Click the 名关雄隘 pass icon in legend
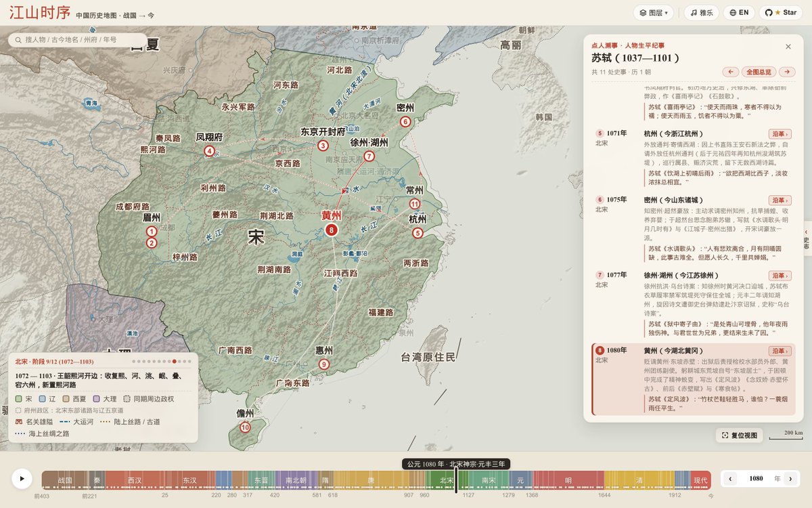Screen dimensions: 812x508 coord(20,422)
